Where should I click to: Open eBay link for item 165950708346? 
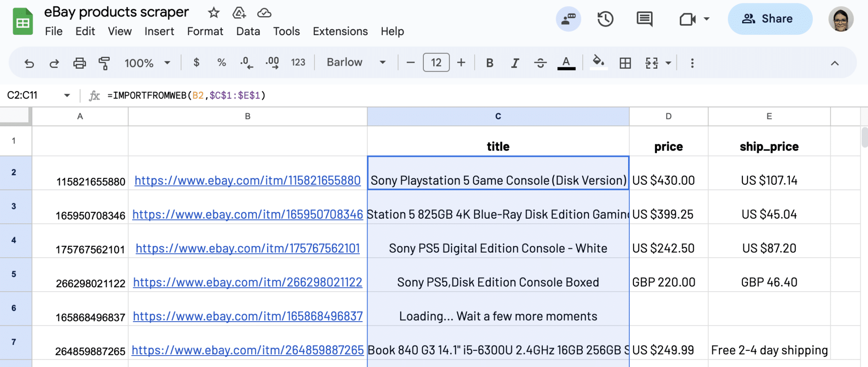248,214
